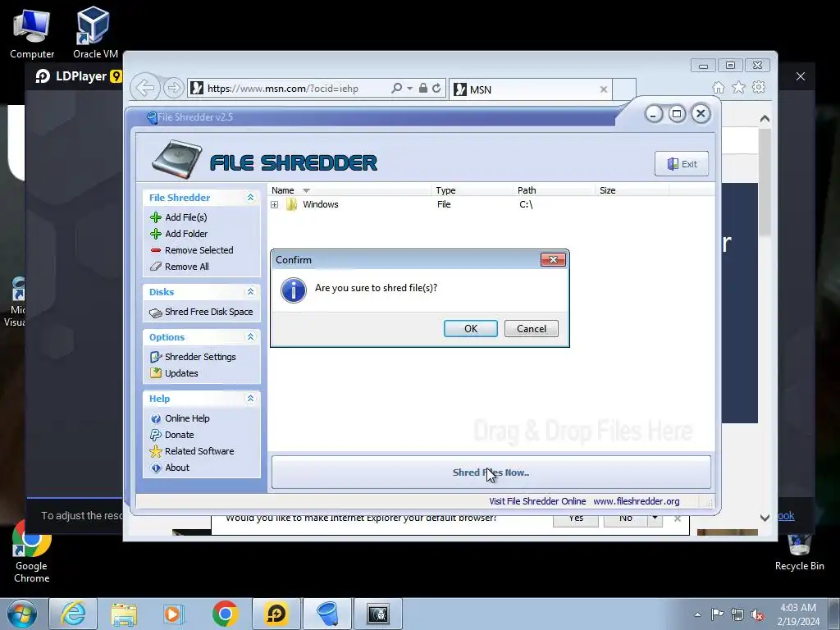Open www.fileshredder.org link
This screenshot has height=630, width=840.
[637, 501]
